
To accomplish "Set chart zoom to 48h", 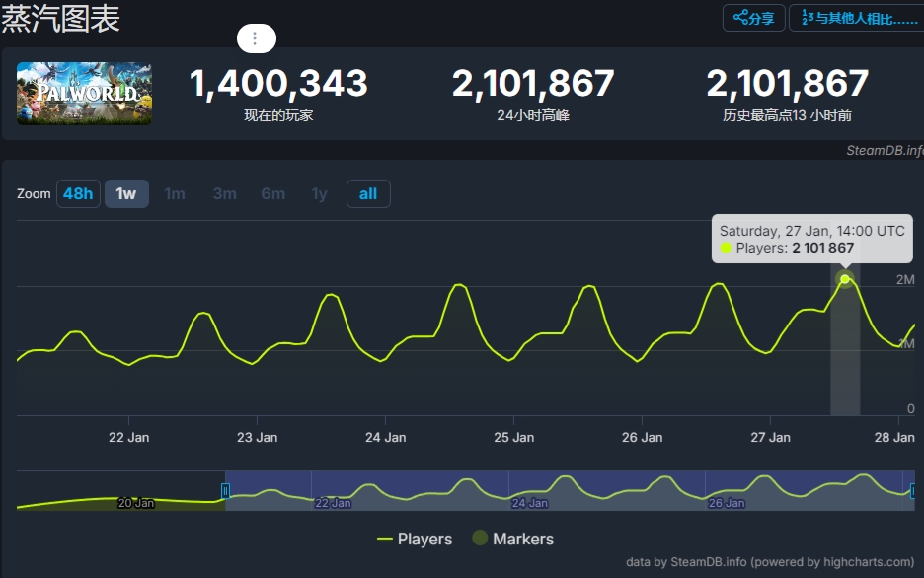I will tap(78, 193).
